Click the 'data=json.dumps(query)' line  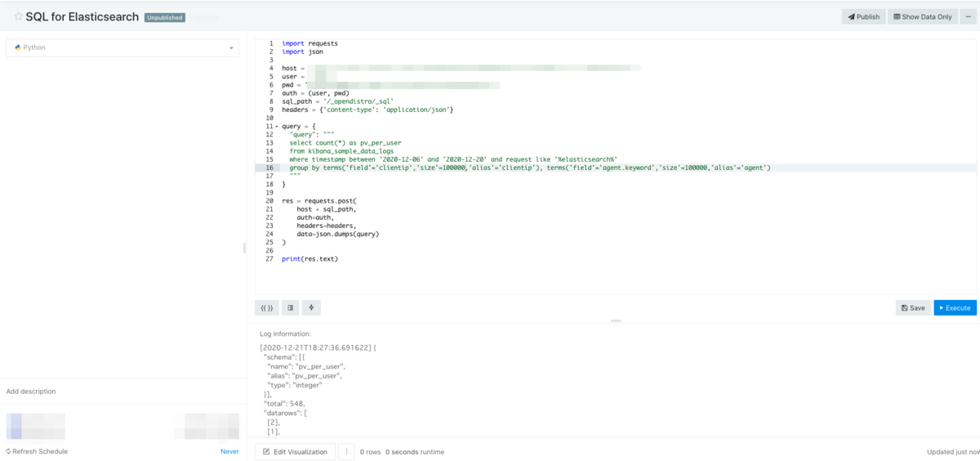(338, 234)
